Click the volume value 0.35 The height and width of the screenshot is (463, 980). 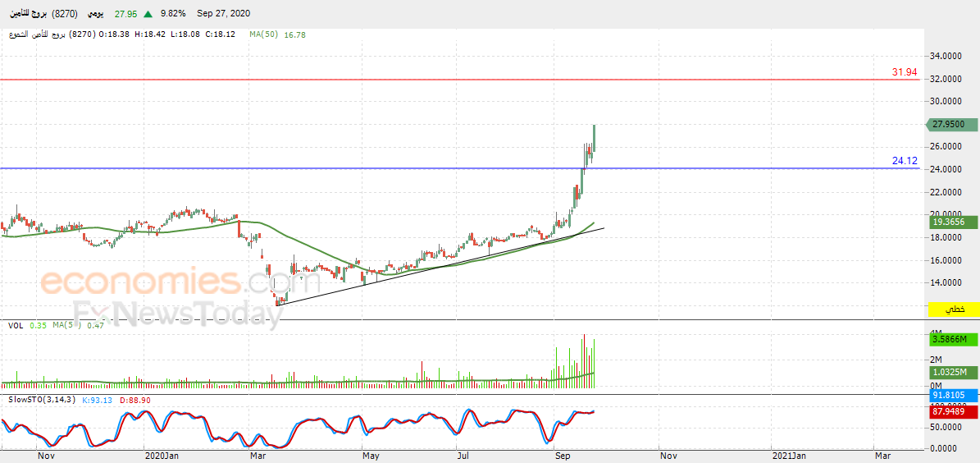pyautogui.click(x=38, y=325)
